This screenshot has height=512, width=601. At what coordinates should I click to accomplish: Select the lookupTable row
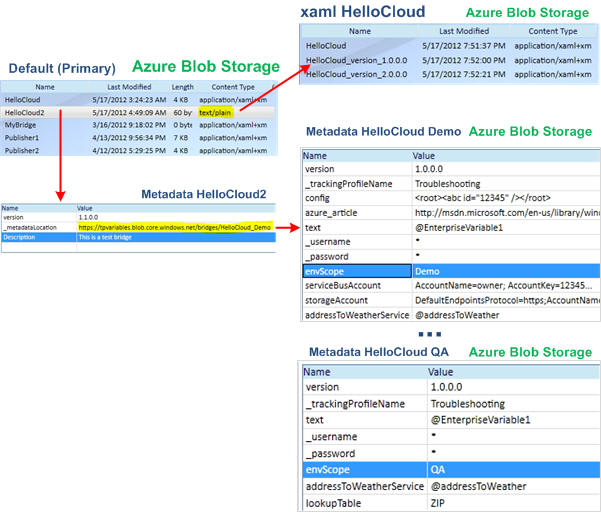(451, 503)
